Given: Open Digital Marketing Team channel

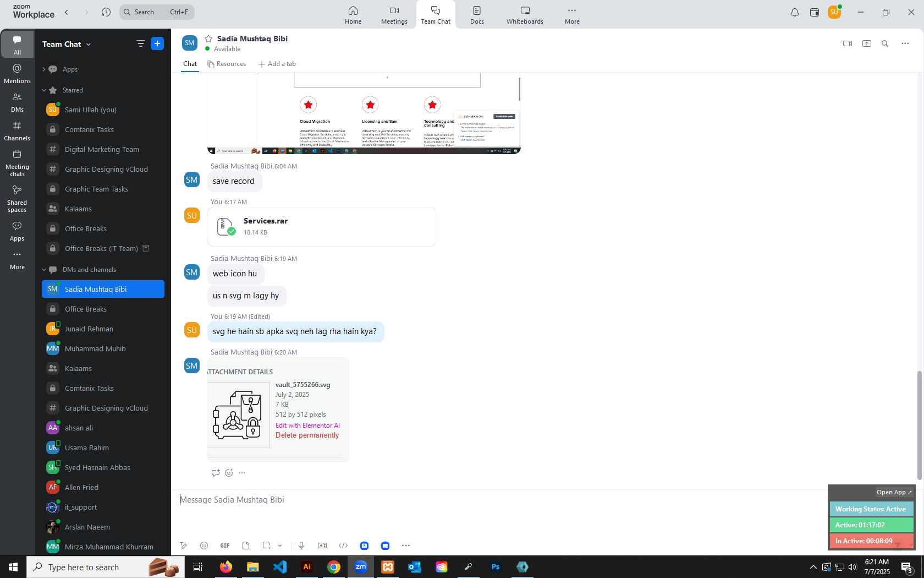Looking at the screenshot, I should [x=103, y=149].
